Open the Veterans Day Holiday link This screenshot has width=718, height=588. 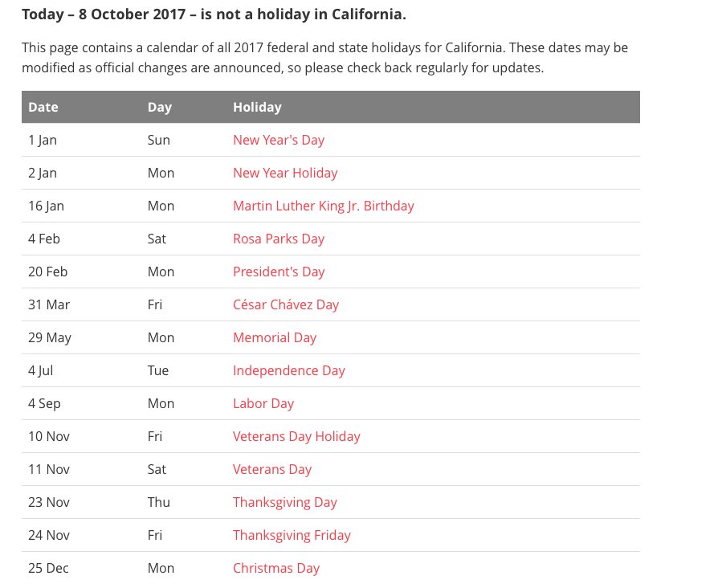pos(296,437)
